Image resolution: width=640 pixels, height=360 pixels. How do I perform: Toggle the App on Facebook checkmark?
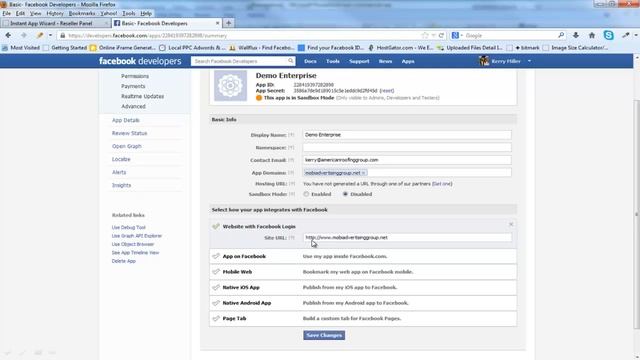216,256
